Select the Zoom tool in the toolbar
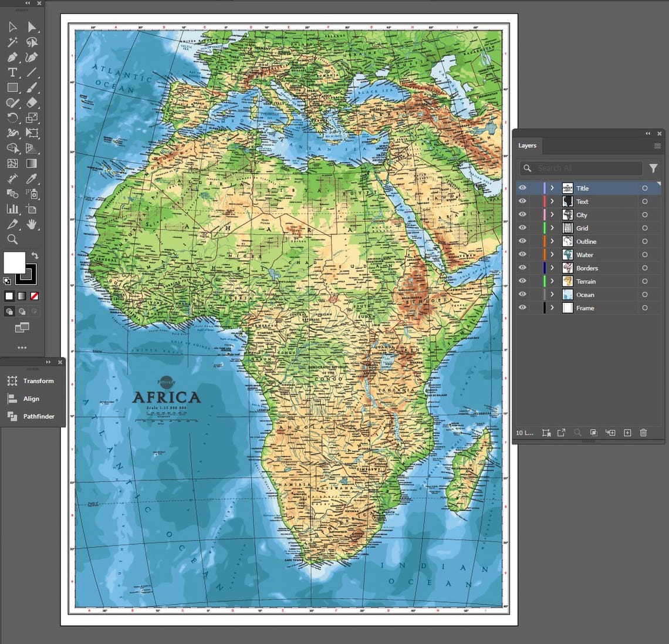Viewport: 669px width, 644px height. (12, 240)
